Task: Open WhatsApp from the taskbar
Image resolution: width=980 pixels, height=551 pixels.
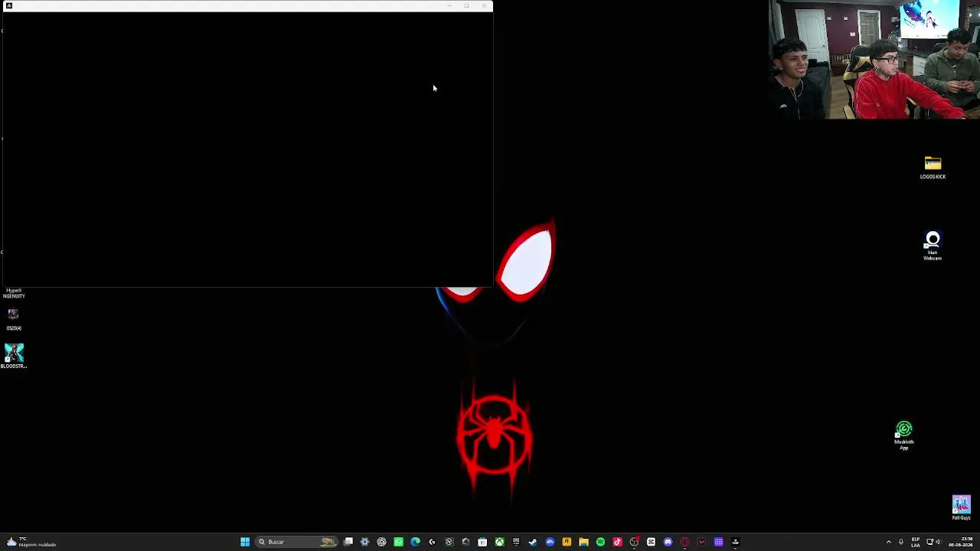Action: pos(398,542)
